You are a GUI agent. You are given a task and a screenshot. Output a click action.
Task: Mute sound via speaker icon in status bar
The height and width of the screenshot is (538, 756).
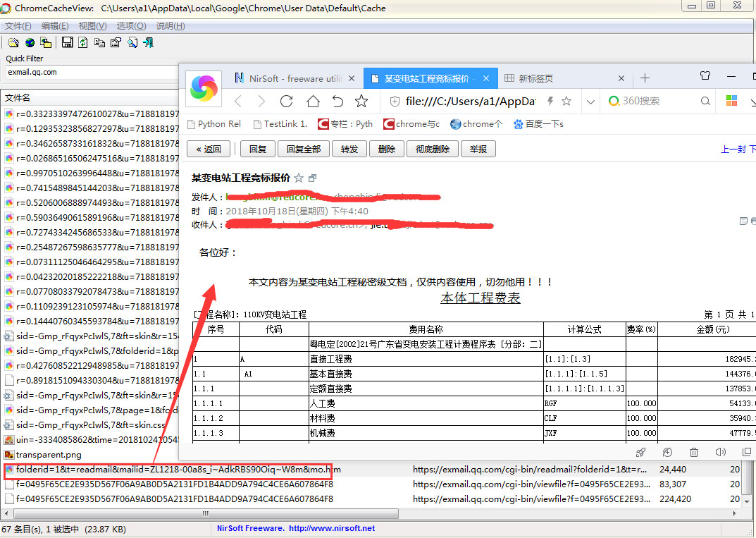(720, 452)
